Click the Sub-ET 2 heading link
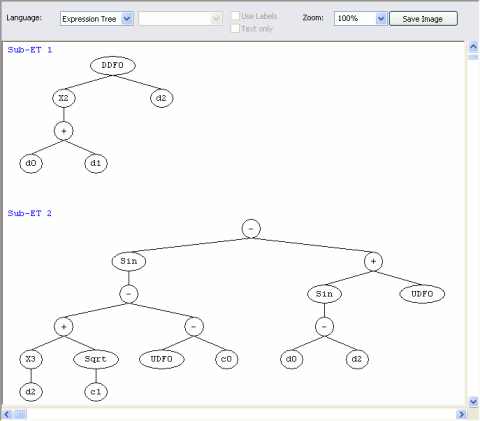The height and width of the screenshot is (421, 480). (x=30, y=213)
